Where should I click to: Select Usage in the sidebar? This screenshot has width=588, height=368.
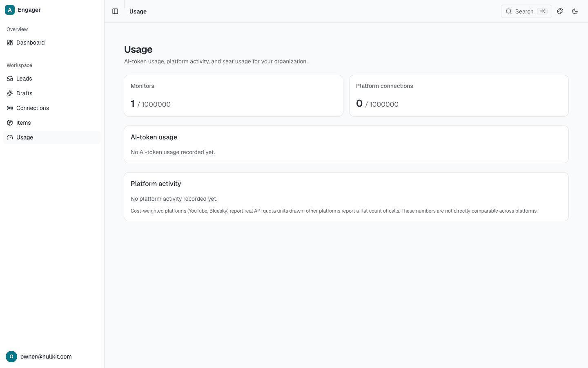tap(52, 137)
